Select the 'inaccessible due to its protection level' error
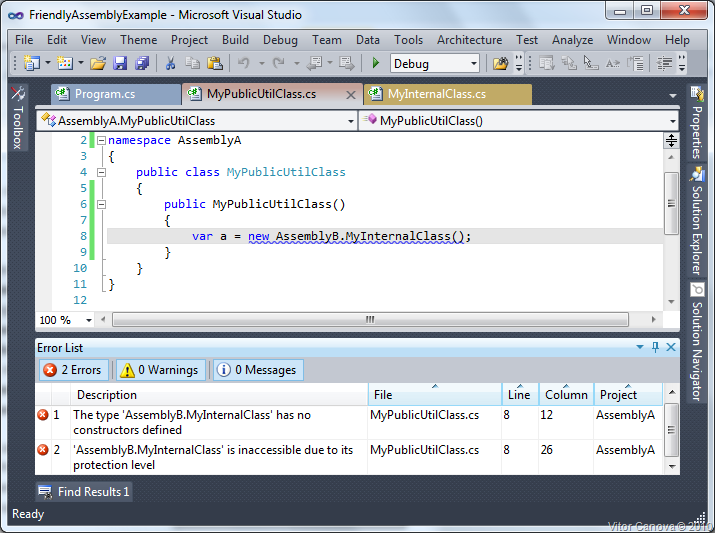The width and height of the screenshot is (715, 533). (349, 457)
